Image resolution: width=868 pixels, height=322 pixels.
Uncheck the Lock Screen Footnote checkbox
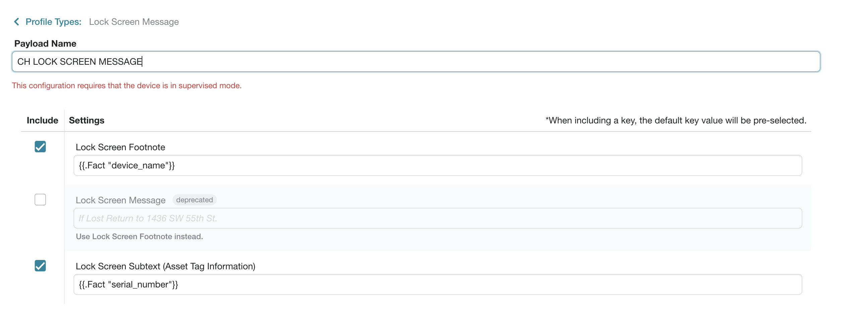(40, 147)
